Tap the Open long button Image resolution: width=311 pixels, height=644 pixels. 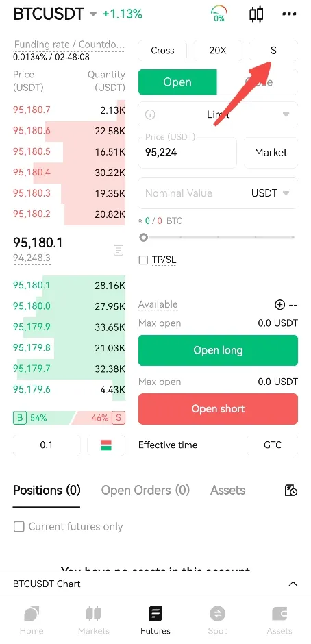coord(218,350)
